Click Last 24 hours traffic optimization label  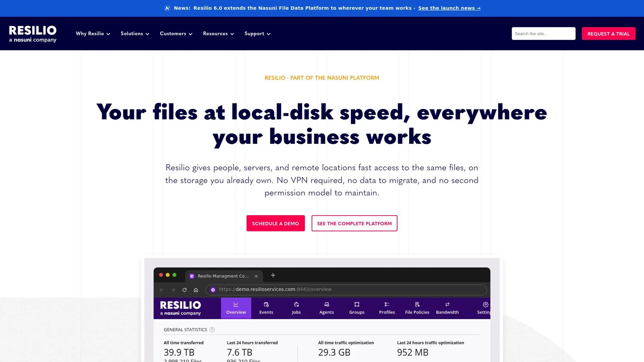tap(430, 343)
